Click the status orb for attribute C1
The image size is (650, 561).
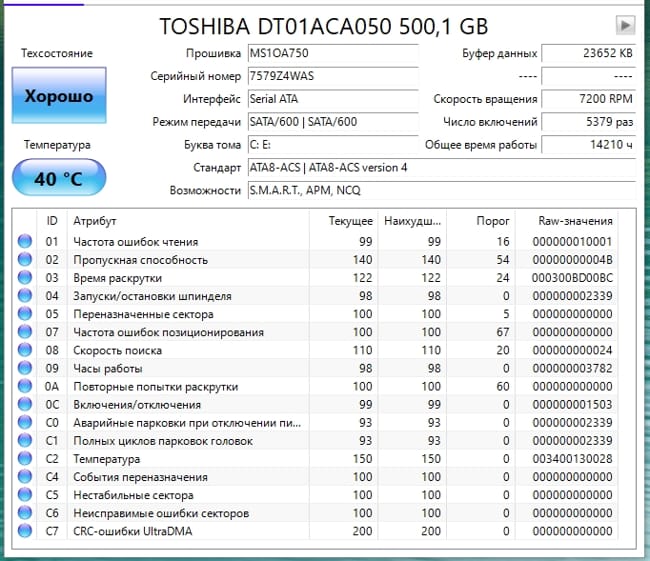(25, 440)
